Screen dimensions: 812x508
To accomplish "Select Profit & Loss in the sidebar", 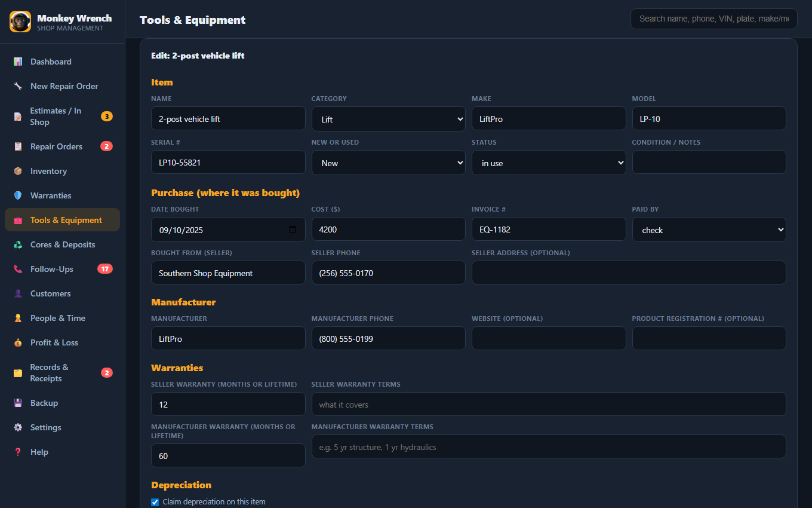I will (63, 342).
